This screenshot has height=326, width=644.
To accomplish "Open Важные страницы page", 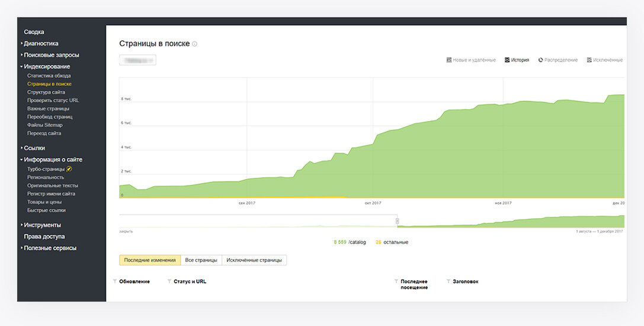I will (48, 108).
